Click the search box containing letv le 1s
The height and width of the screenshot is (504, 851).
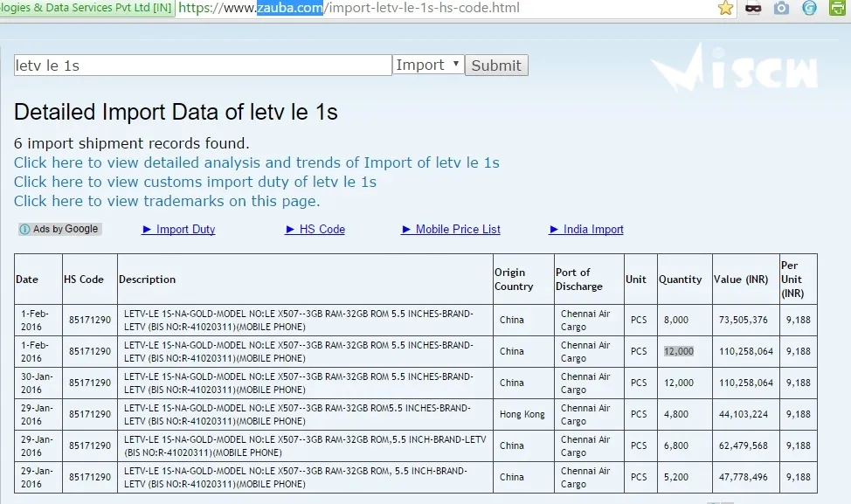(202, 64)
